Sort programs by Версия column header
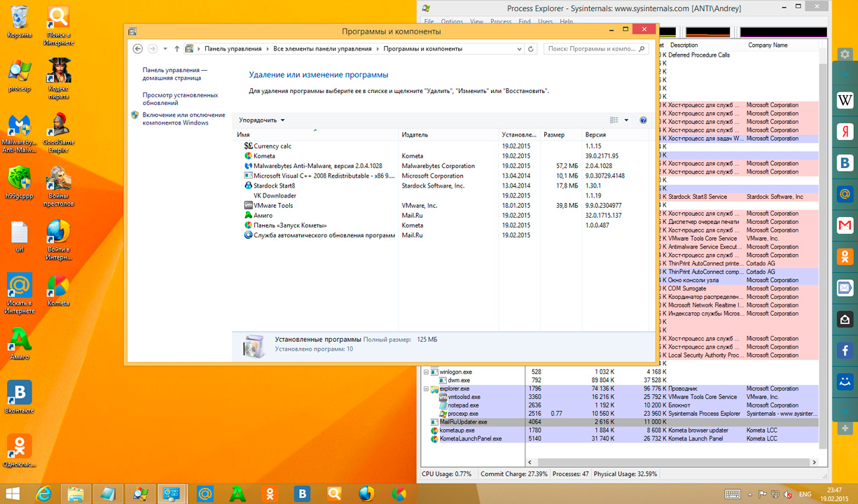Viewport: 858px width, 504px height. coord(595,134)
